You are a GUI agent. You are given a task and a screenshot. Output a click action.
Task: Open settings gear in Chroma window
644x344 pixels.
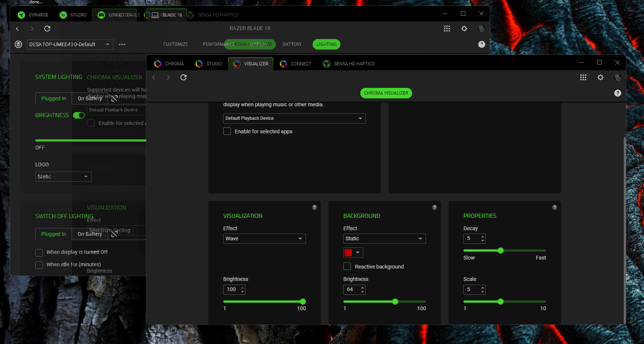(x=600, y=77)
